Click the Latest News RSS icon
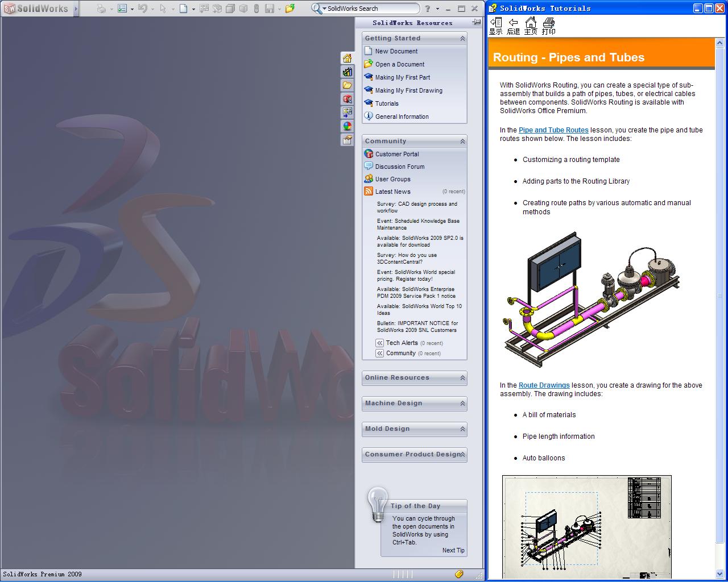 point(369,191)
